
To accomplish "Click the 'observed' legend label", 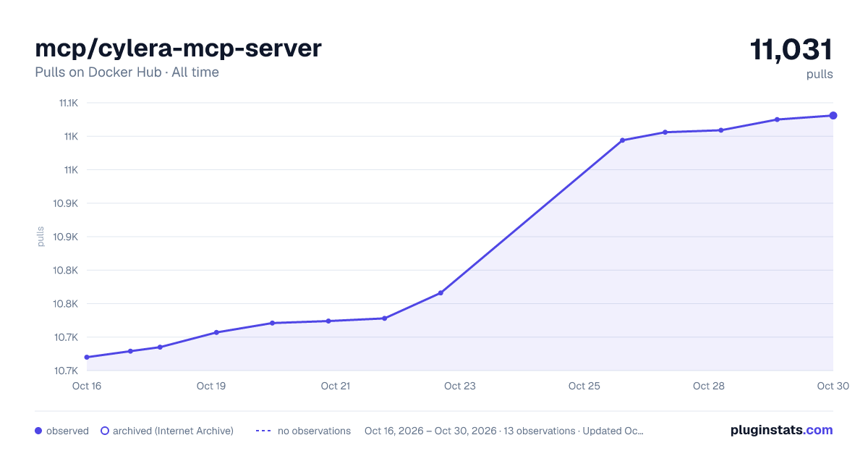I will pos(67,431).
